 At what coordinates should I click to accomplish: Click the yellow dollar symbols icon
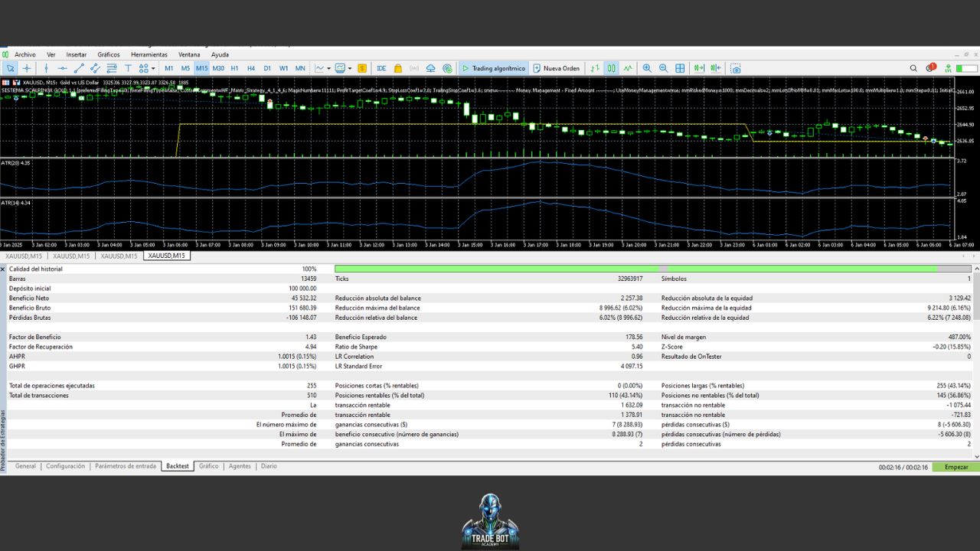pos(362,68)
